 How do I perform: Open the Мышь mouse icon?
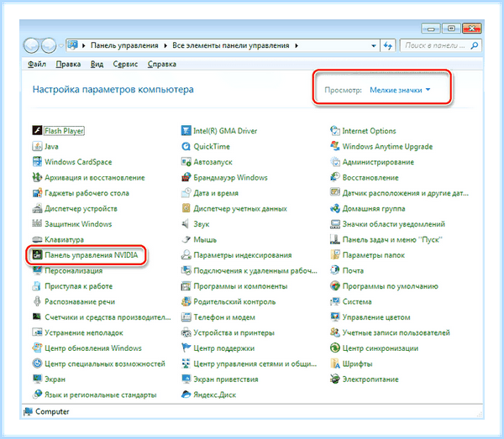186,239
